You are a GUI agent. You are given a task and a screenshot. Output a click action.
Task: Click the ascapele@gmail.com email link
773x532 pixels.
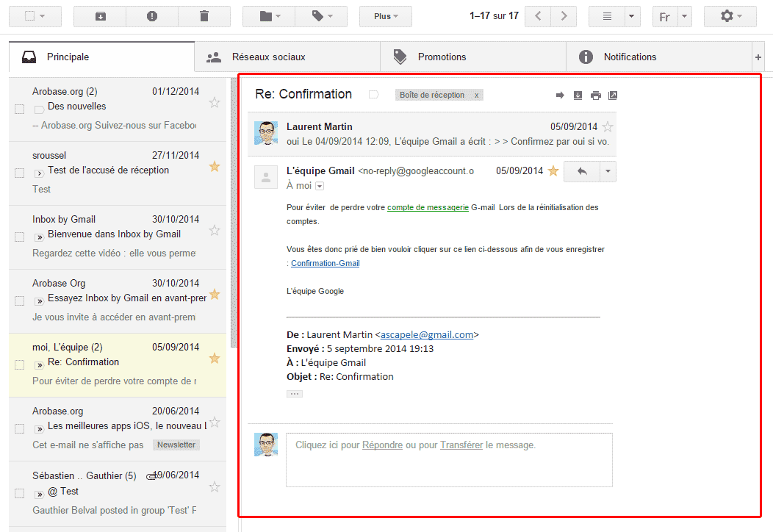427,335
